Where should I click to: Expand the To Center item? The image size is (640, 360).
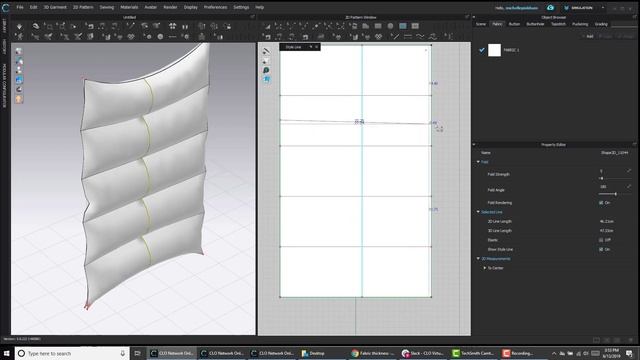point(484,268)
